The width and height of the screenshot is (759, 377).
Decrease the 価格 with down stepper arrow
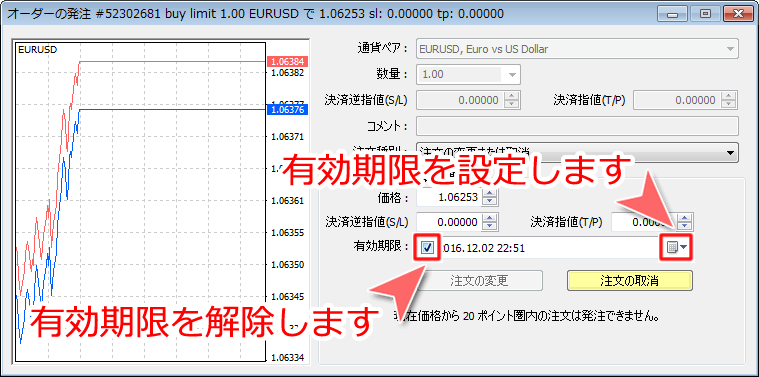[490, 201]
